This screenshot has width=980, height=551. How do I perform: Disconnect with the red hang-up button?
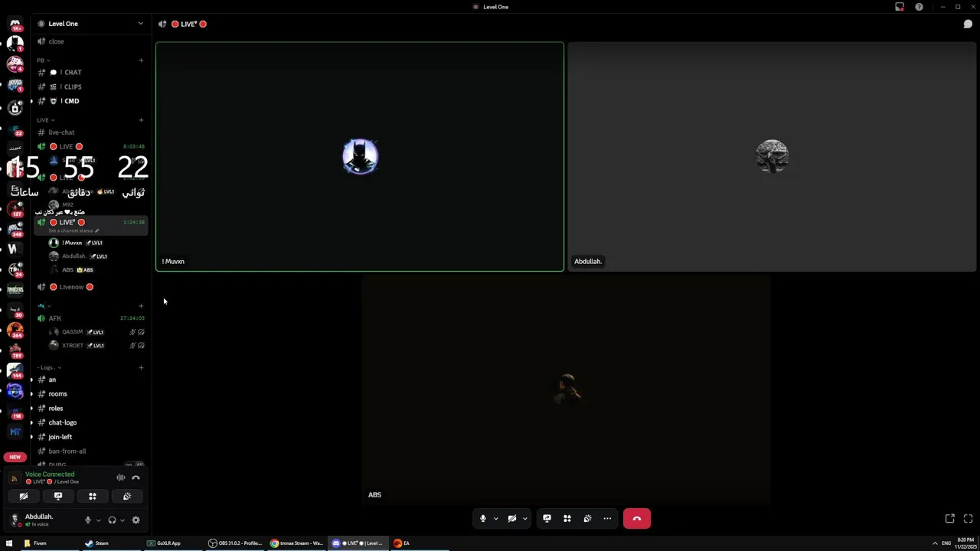(x=637, y=518)
